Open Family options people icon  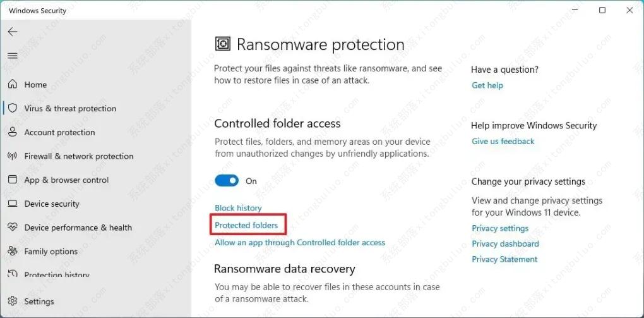click(13, 252)
